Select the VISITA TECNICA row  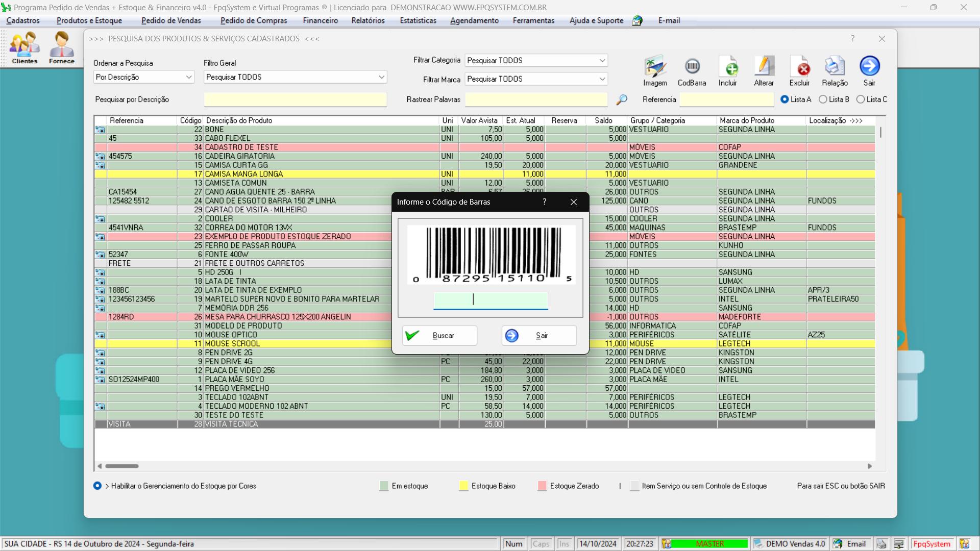[x=485, y=424]
